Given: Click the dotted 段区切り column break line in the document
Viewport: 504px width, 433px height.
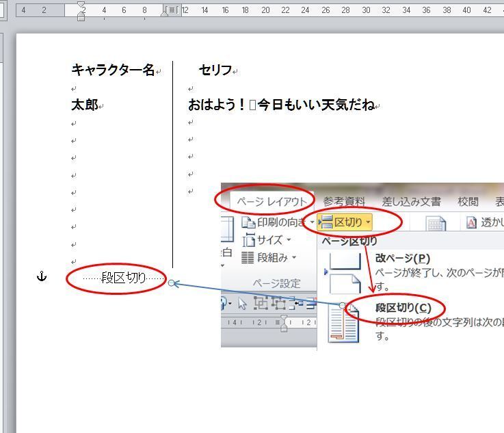Looking at the screenshot, I should (123, 278).
